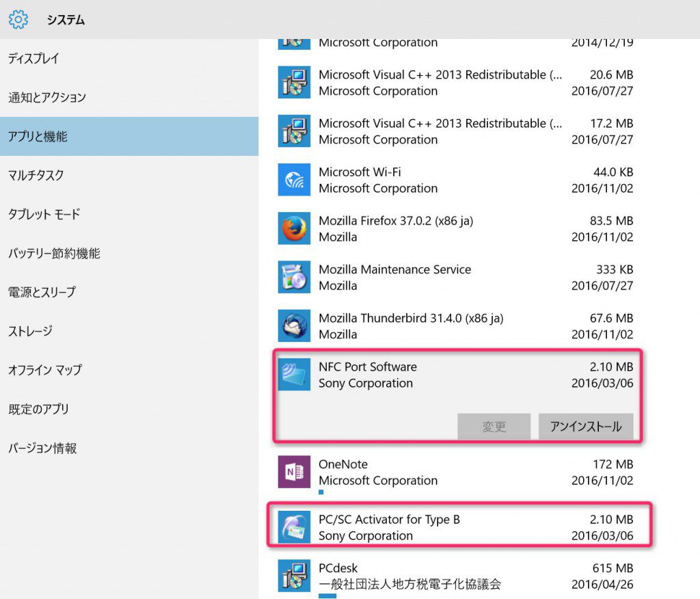Click the publisher 一般社団法人地方税電子化協議会

[410, 584]
